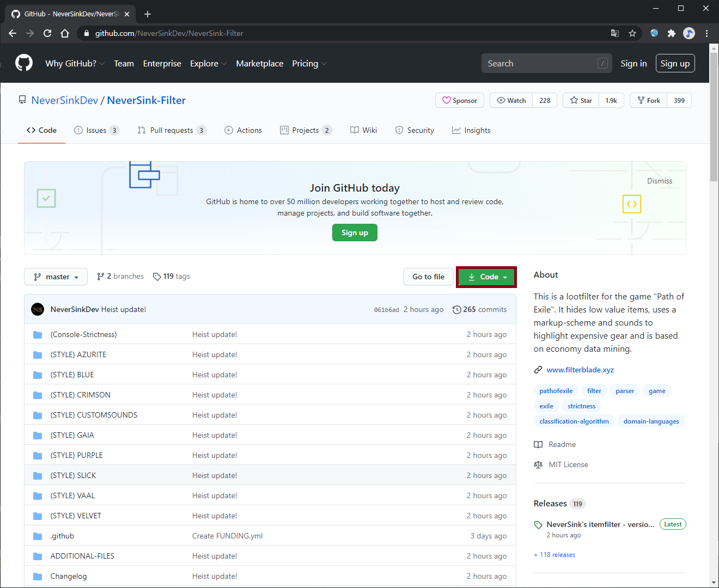The height and width of the screenshot is (588, 719).
Task: View the Wiki tab
Action: coord(363,130)
